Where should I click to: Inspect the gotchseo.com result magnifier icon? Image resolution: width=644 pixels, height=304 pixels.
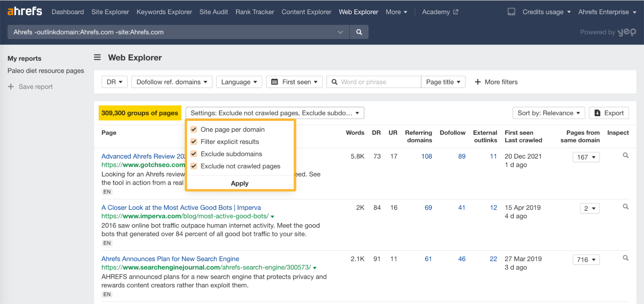click(625, 155)
